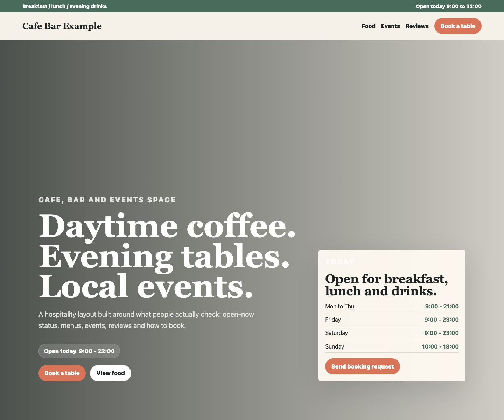This screenshot has height=420, width=504.
Task: Click the 9:00 - 21:00 hours value
Action: (x=442, y=306)
